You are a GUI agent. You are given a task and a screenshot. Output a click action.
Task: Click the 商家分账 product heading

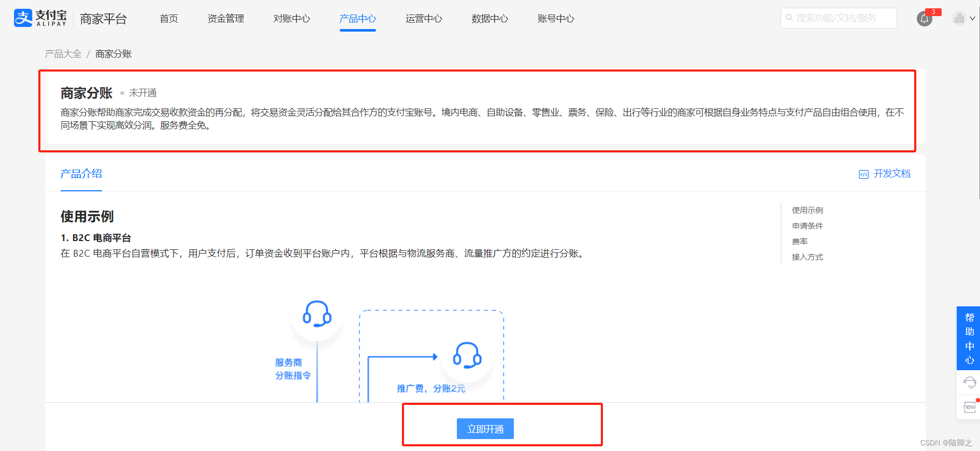pos(87,93)
